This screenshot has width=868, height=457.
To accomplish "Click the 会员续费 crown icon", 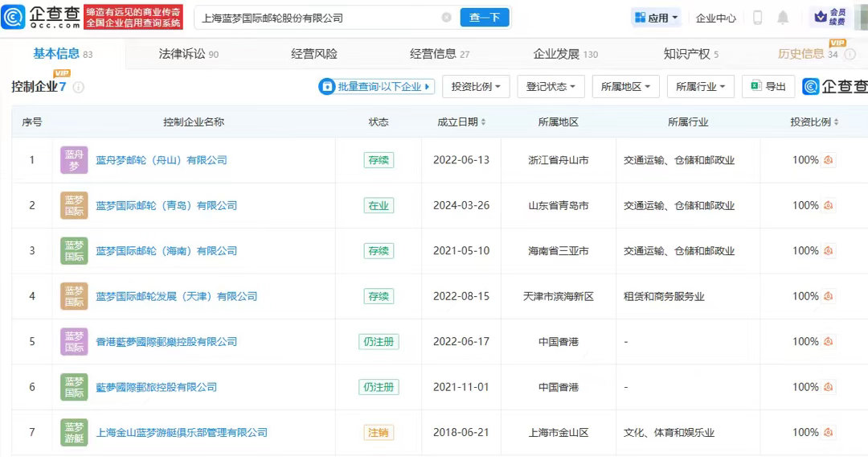I will tap(829, 17).
